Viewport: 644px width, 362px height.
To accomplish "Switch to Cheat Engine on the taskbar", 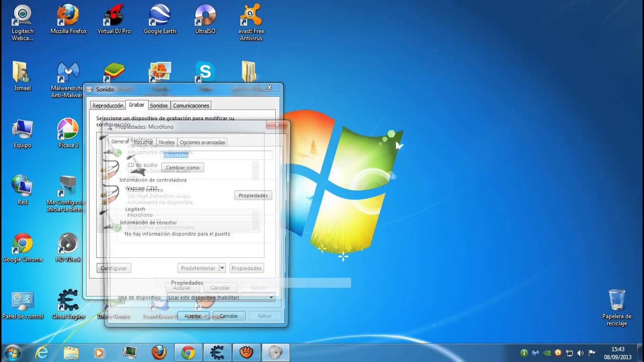I will click(217, 353).
